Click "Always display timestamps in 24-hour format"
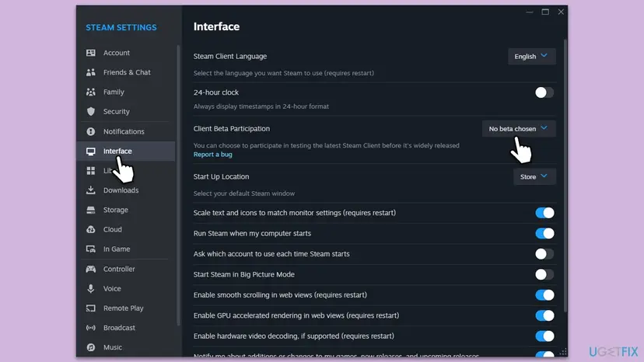 (261, 106)
